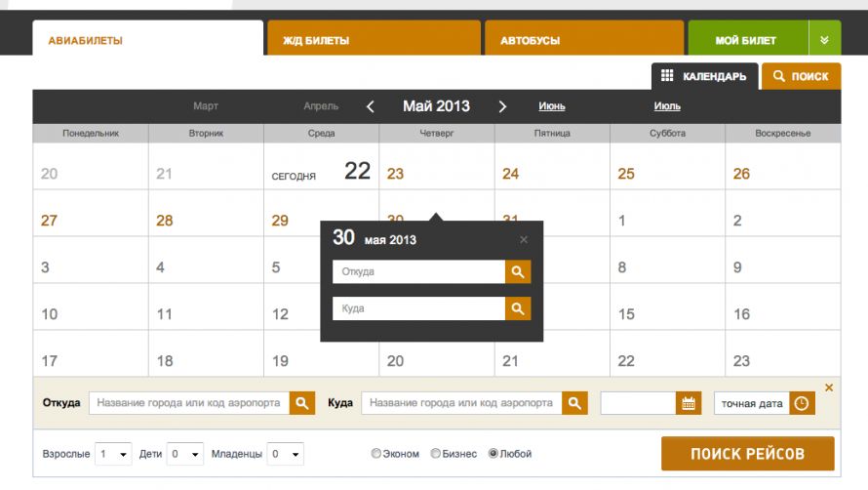868x490 pixels.
Task: Select the Эконом class radio button
Action: (376, 454)
